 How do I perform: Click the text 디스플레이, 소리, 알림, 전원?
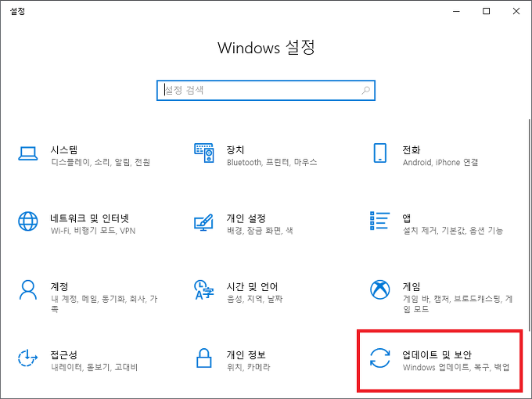pyautogui.click(x=100, y=162)
